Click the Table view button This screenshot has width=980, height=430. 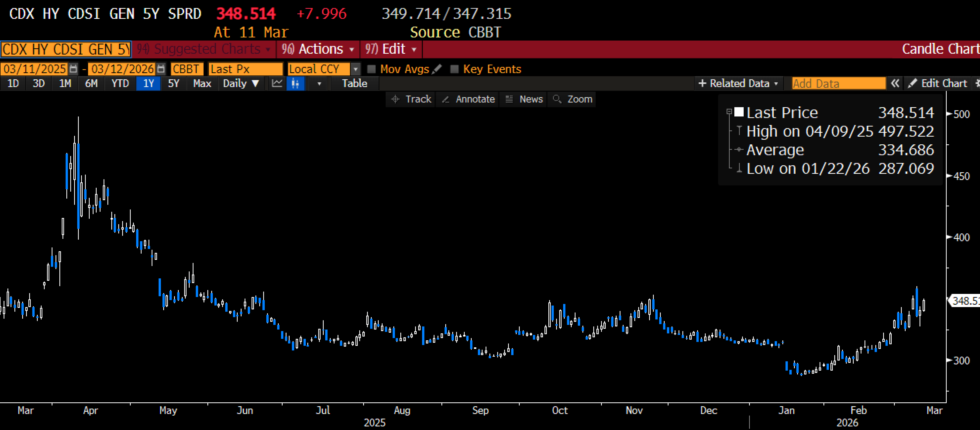pos(354,83)
